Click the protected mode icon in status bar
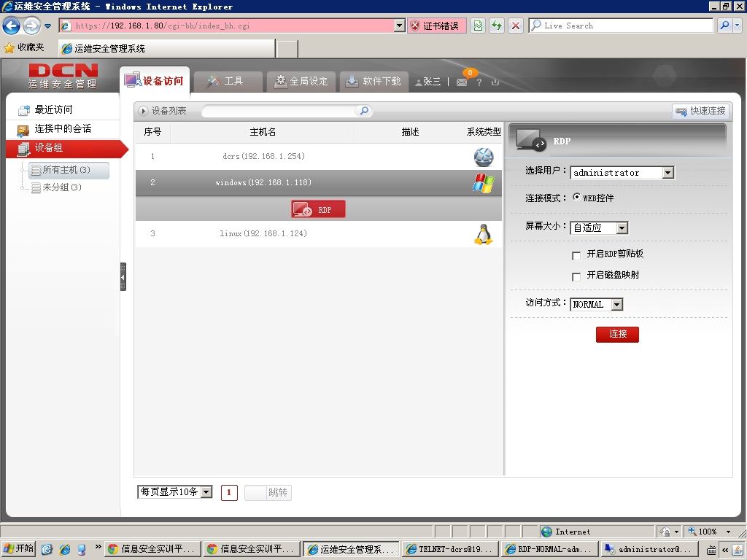This screenshot has width=747, height=560. pos(666,532)
